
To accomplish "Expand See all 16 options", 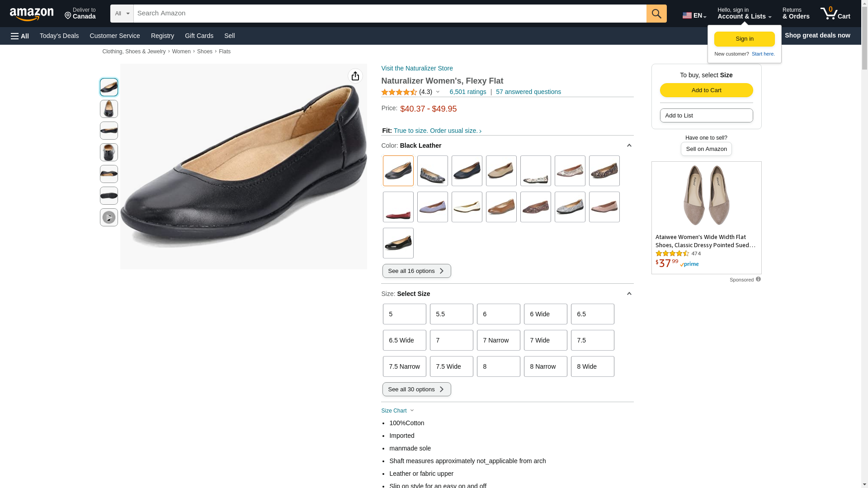I will coord(417,271).
